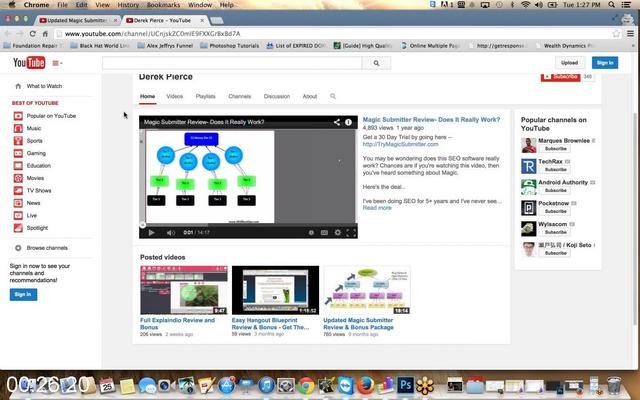The width and height of the screenshot is (640, 400).
Task: Open the Spotlight category
Action: tap(37, 228)
